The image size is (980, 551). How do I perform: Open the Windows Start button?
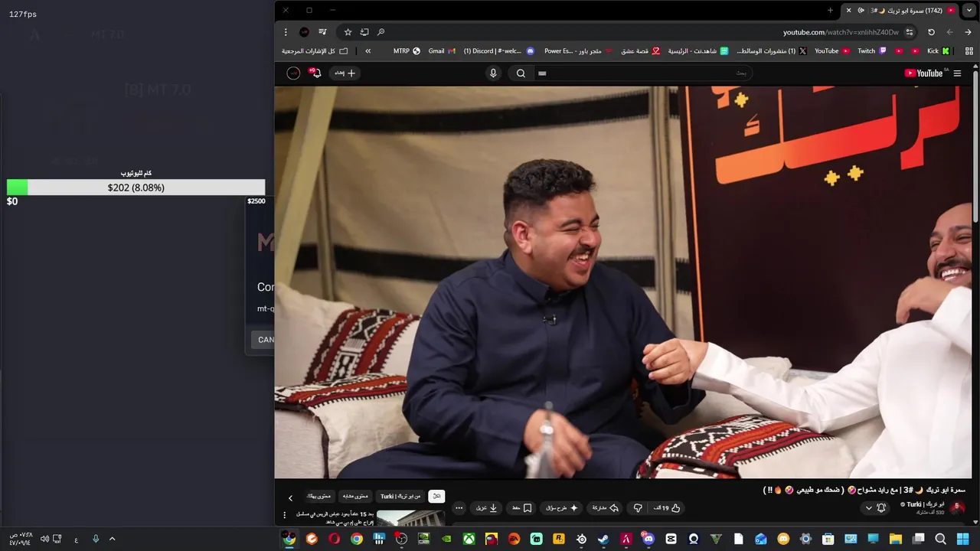pos(962,539)
